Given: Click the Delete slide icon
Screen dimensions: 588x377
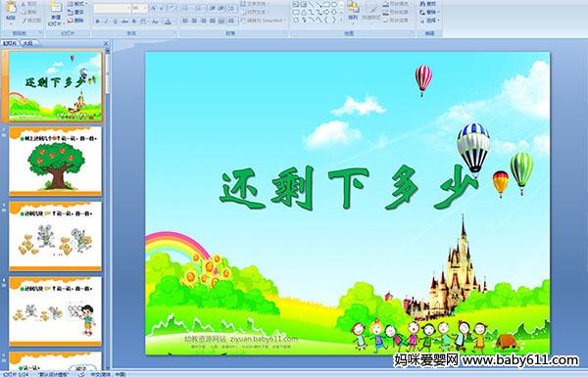Looking at the screenshot, I should 75,21.
